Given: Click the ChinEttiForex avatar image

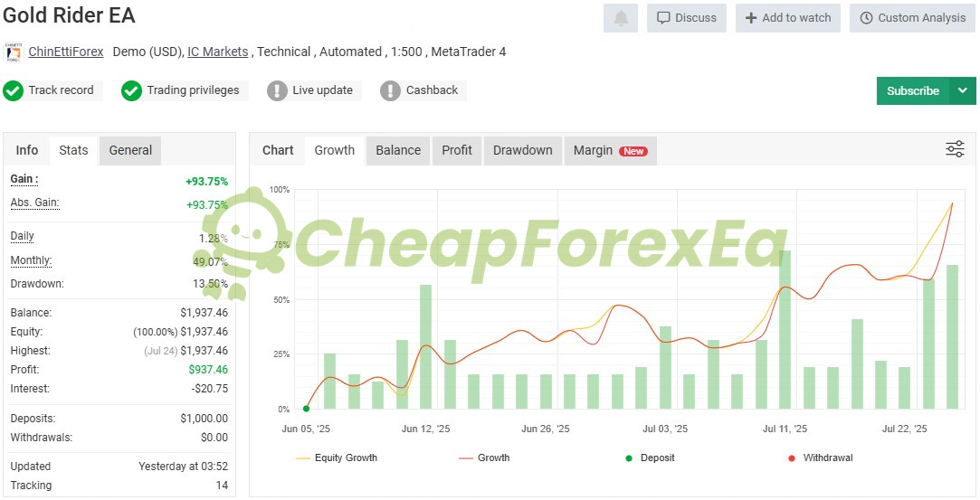Looking at the screenshot, I should [x=14, y=52].
